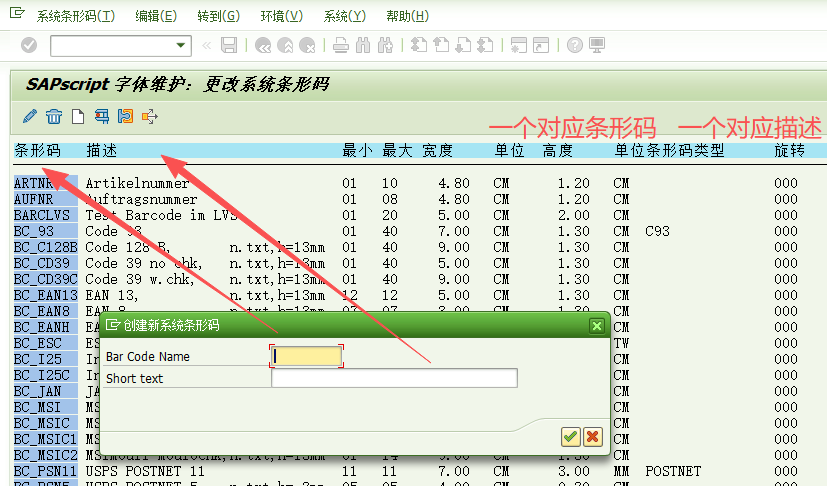Click the customize local layout monitor icon
827x486 pixels.
tap(597, 45)
